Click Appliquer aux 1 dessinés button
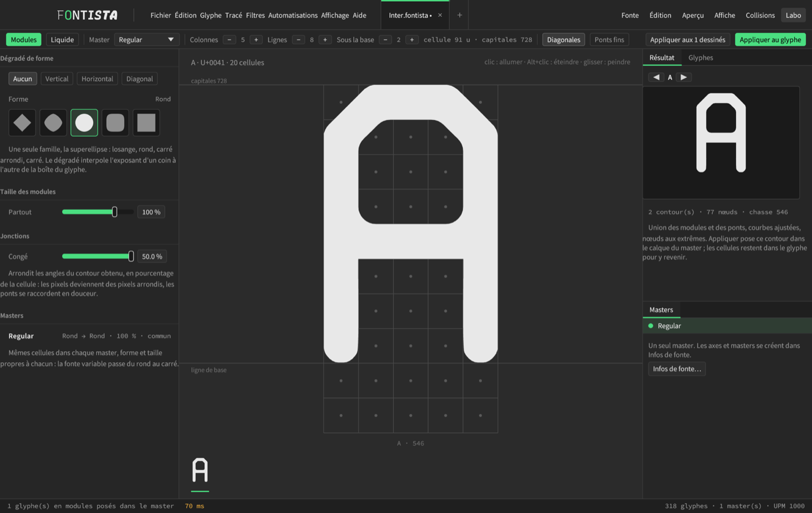Image resolution: width=812 pixels, height=513 pixels. click(688, 39)
